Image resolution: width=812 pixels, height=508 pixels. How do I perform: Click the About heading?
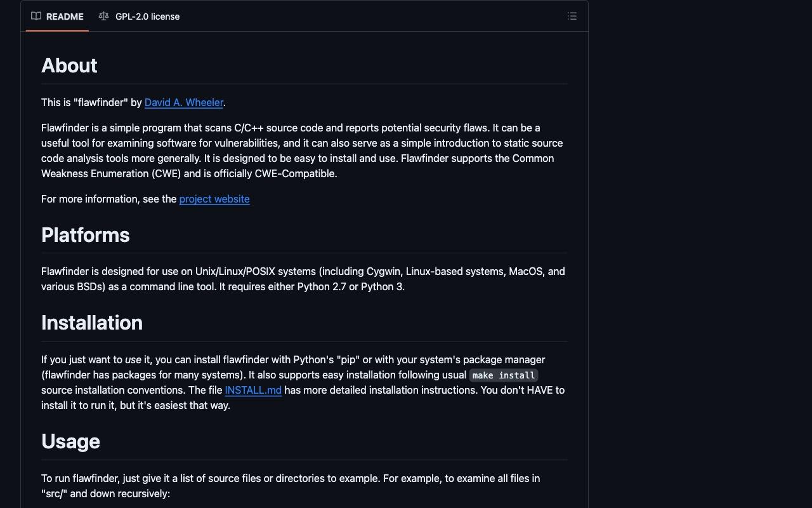pyautogui.click(x=69, y=65)
